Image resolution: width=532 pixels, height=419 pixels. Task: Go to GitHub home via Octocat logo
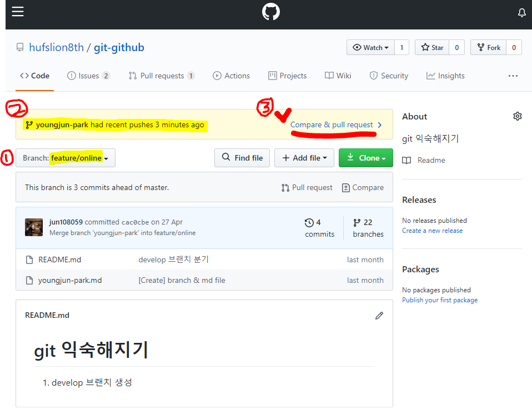pos(271,12)
